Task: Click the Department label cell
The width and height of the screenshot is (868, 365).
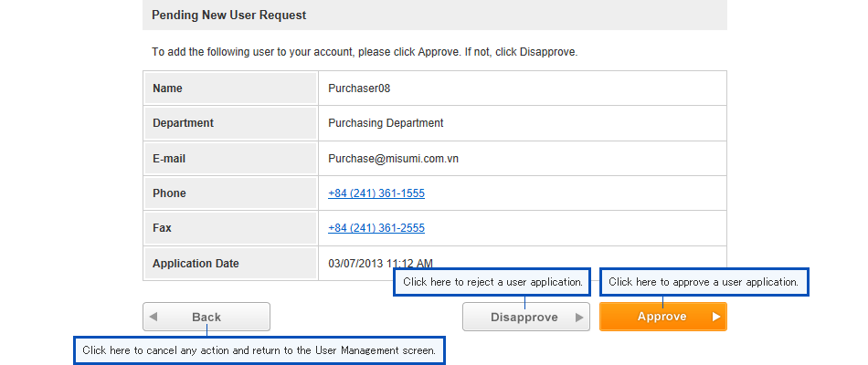Action: point(230,123)
